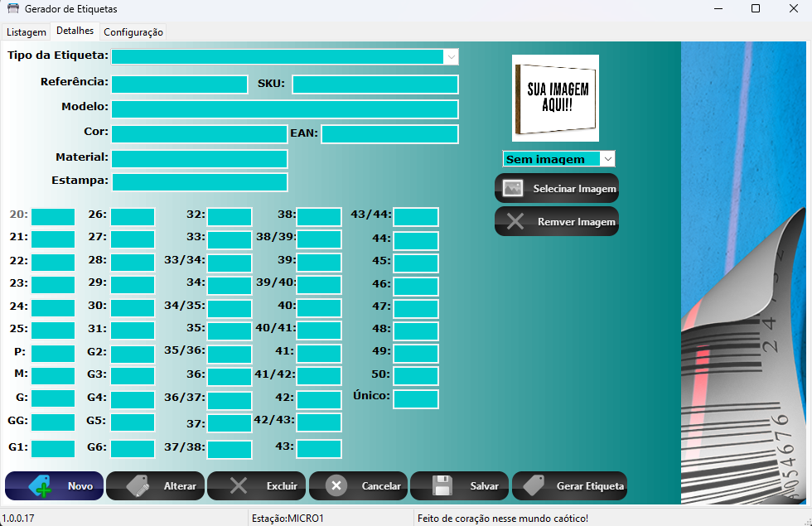This screenshot has width=812, height=526.
Task: Click the Único size quantity field
Action: pos(415,399)
